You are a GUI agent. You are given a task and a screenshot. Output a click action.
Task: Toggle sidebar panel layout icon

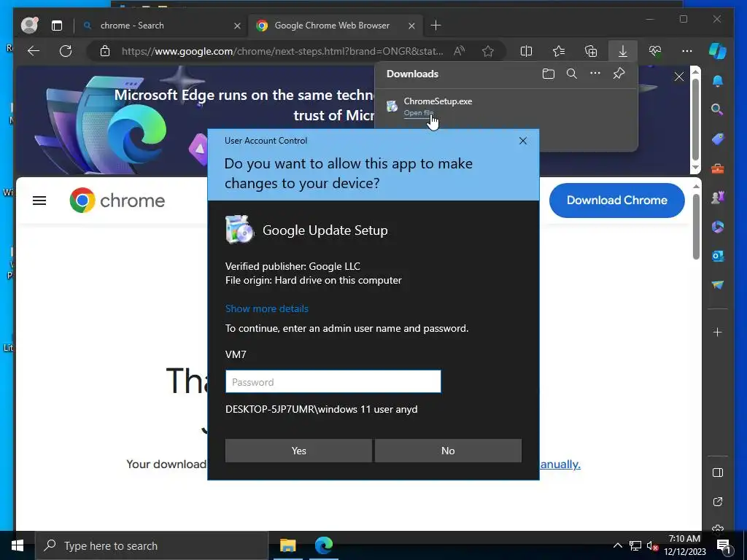tap(718, 472)
